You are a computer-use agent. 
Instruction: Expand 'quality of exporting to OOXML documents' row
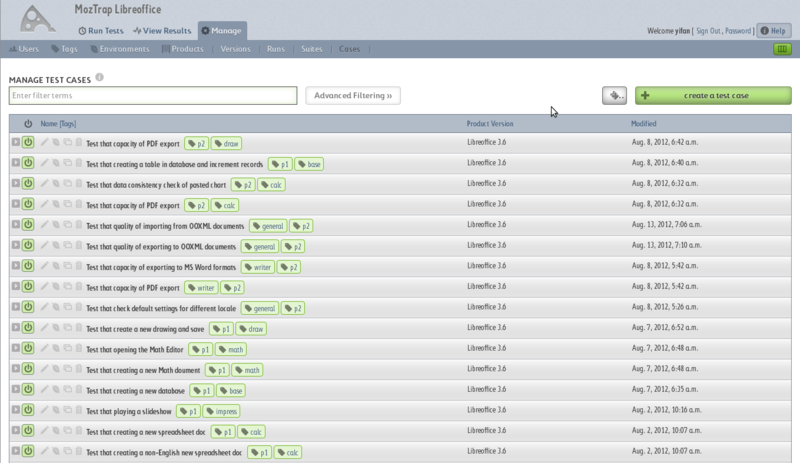click(16, 245)
